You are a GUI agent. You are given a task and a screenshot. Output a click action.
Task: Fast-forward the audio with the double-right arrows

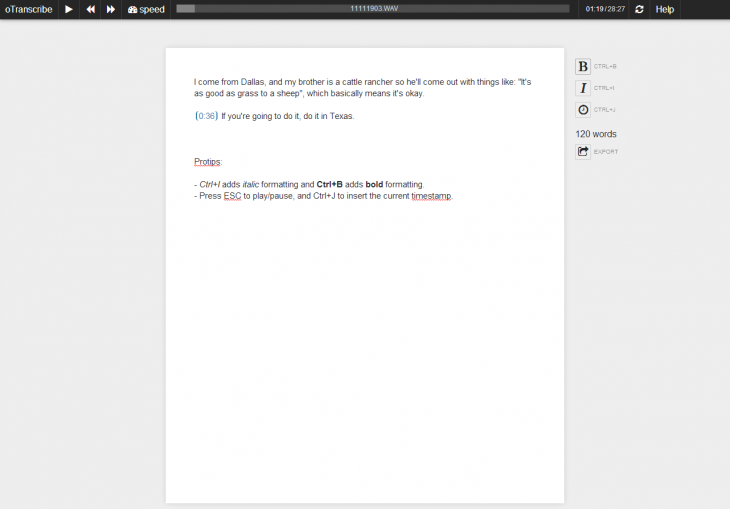pos(111,9)
